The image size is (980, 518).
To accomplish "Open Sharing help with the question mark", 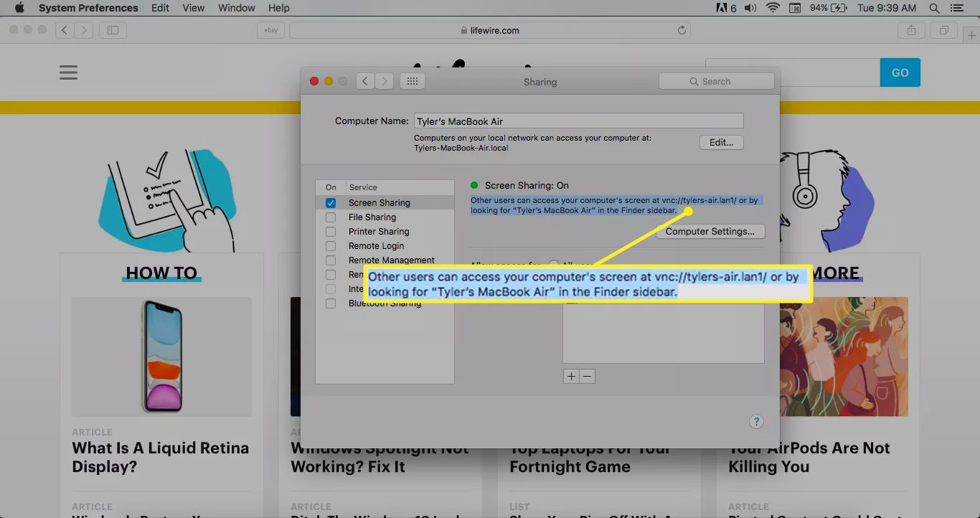I will pos(756,422).
